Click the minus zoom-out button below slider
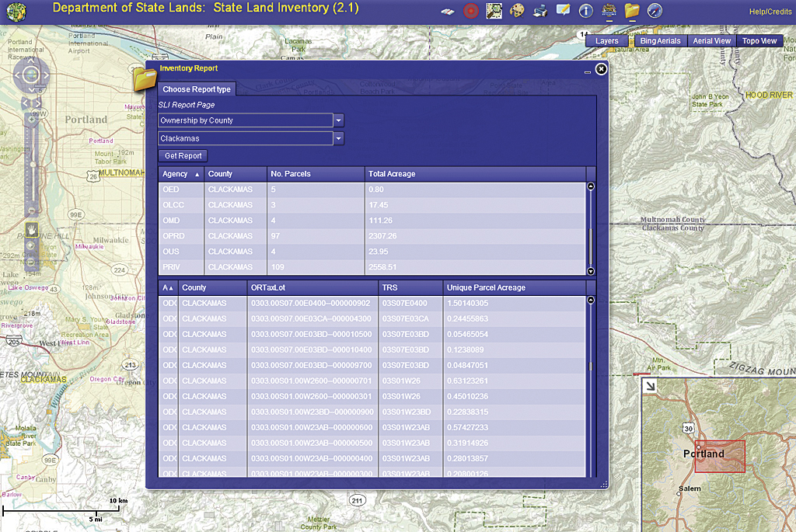 point(31,210)
